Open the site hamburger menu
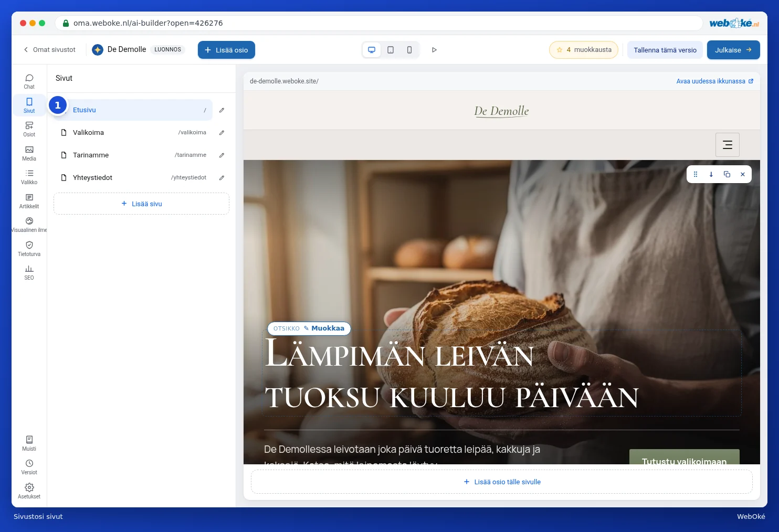Image resolution: width=779 pixels, height=532 pixels. coord(728,145)
